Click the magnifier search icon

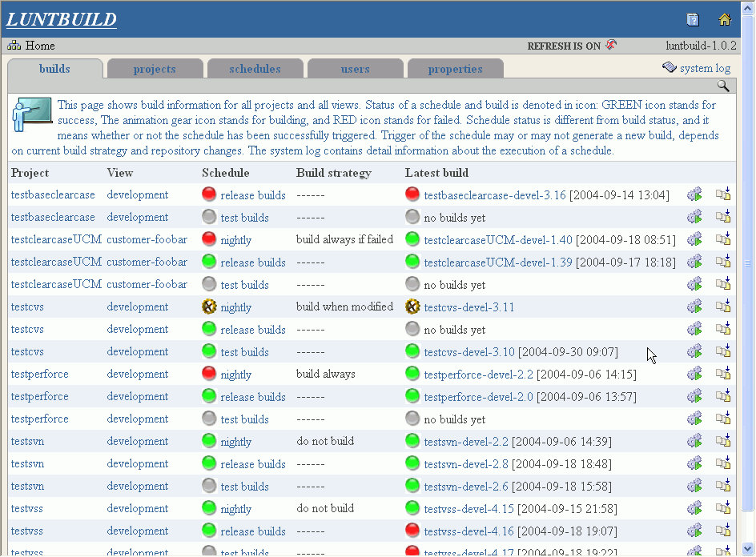723,86
